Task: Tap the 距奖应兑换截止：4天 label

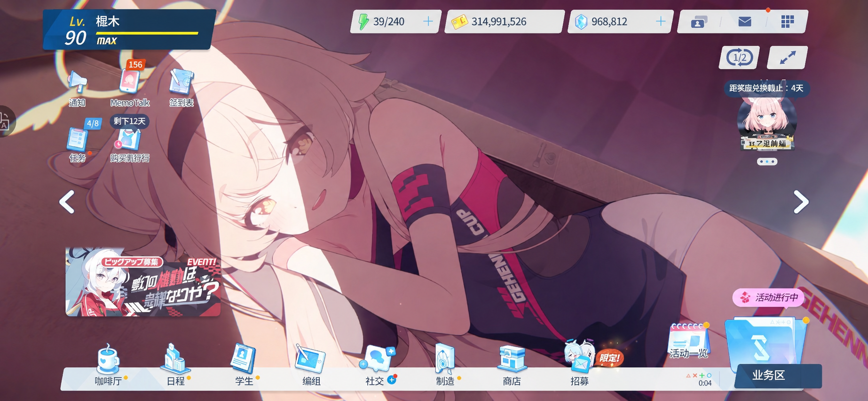Action: click(766, 88)
